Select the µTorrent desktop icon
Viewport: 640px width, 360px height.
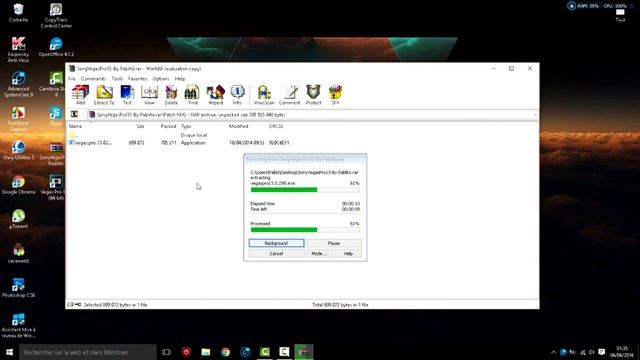click(x=18, y=219)
